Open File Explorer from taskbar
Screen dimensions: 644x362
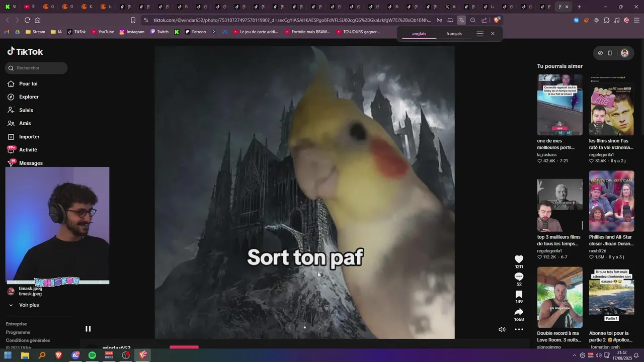click(x=25, y=355)
